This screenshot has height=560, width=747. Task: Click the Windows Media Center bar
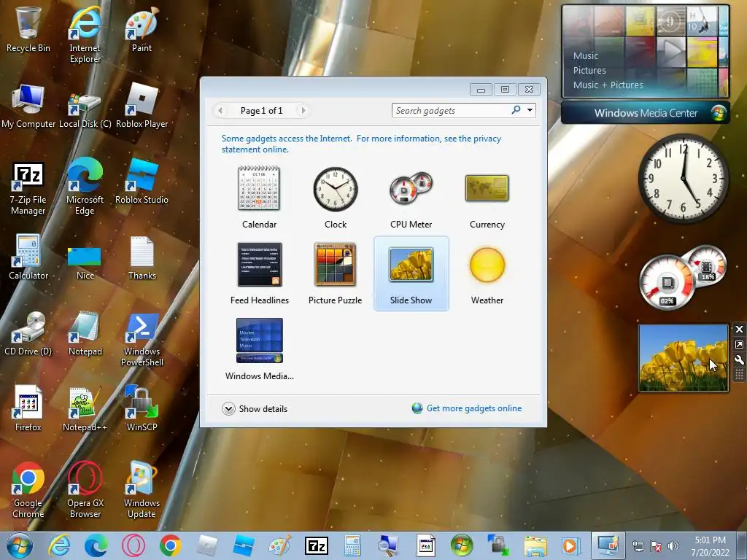click(646, 113)
